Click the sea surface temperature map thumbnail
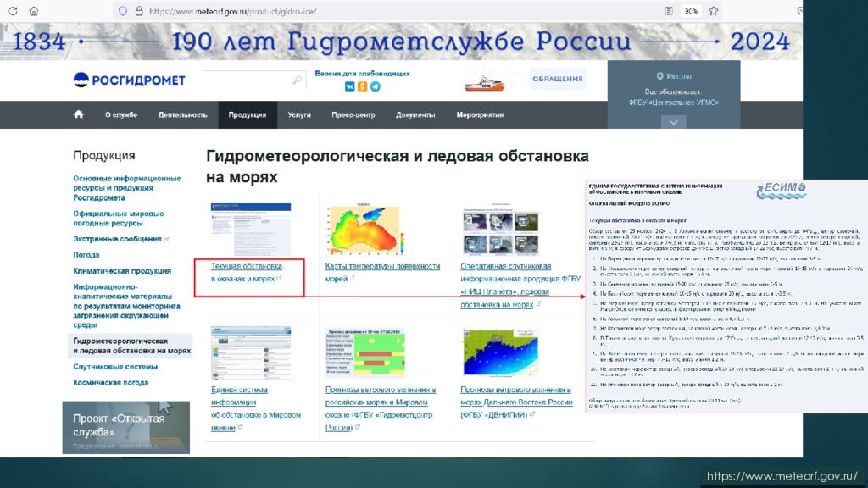 [365, 229]
